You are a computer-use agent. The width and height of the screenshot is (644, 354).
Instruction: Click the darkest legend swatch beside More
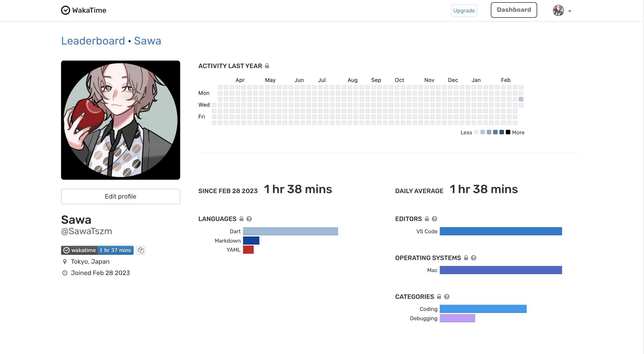pos(508,132)
